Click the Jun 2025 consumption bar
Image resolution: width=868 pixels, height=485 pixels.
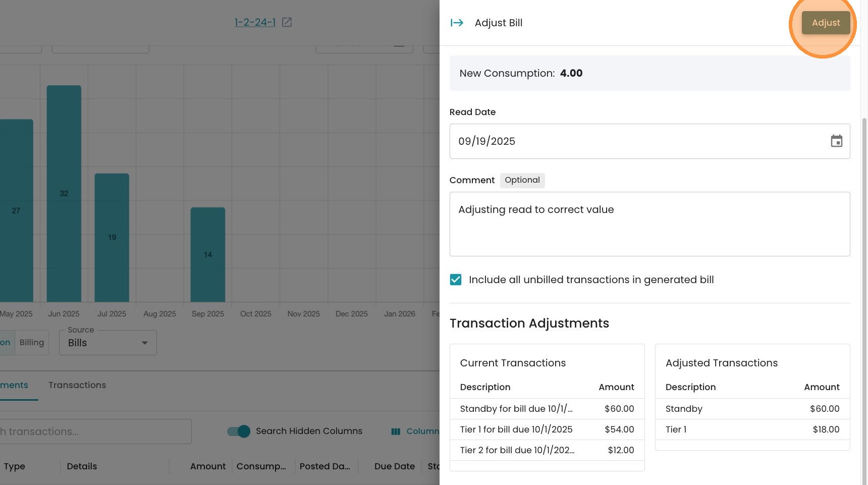click(64, 193)
